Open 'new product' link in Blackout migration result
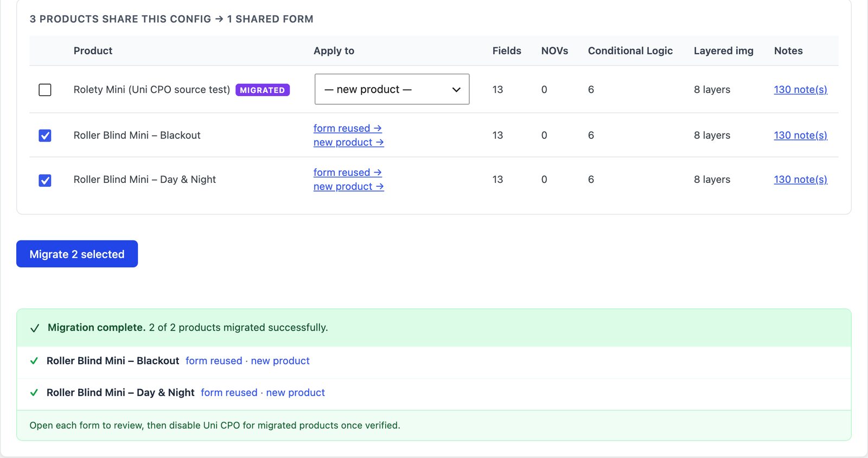This screenshot has width=868, height=458. click(280, 361)
